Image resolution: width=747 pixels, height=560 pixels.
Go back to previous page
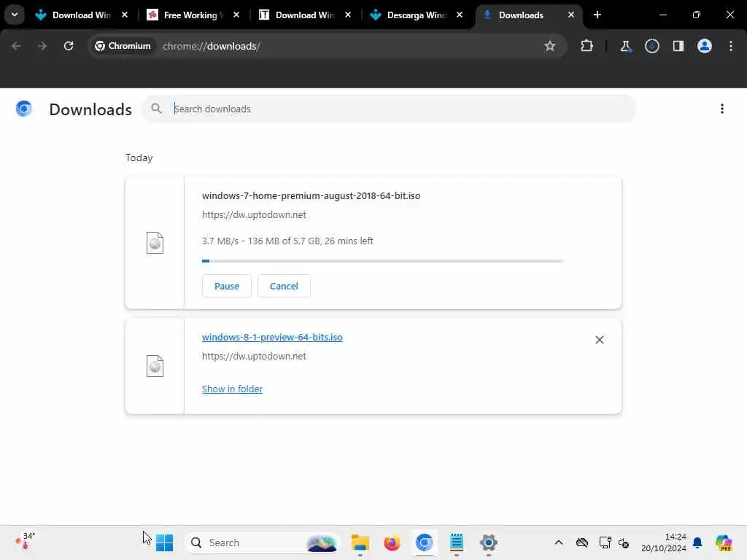16,46
